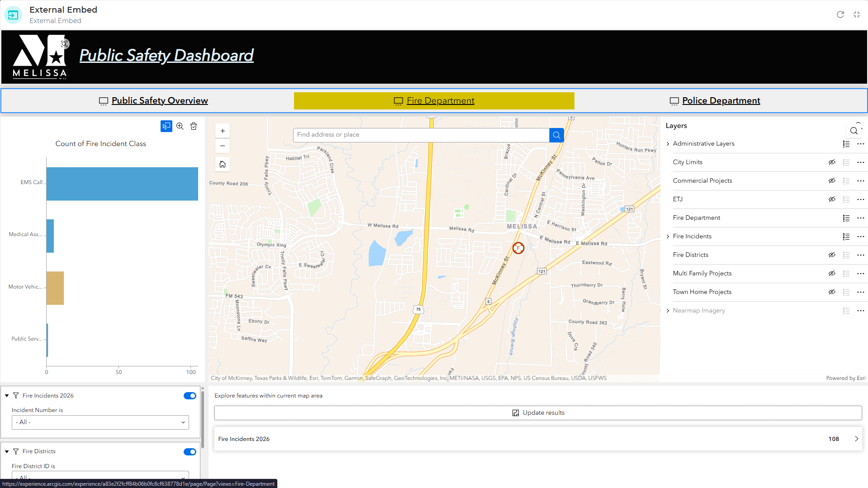This screenshot has height=488, width=868.
Task: Disable the Fire Districts filter switch
Action: click(190, 452)
